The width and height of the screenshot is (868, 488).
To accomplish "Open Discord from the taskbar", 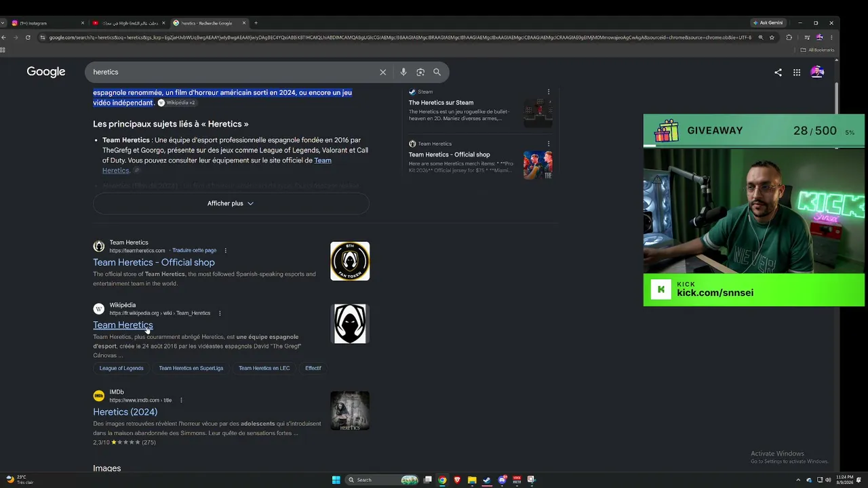I will pyautogui.click(x=502, y=480).
